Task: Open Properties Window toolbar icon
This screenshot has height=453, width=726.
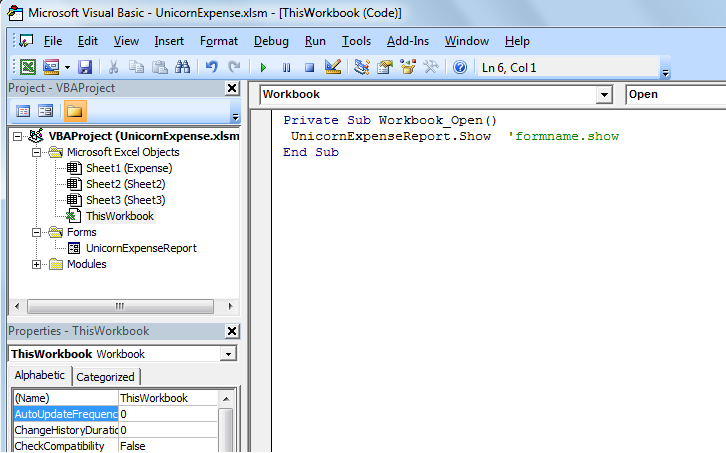Action: (385, 68)
